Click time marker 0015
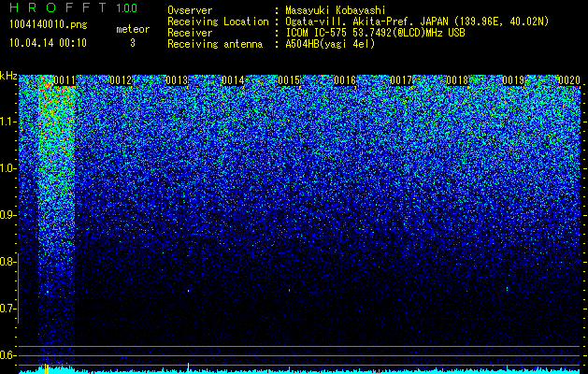The width and height of the screenshot is (588, 374). point(289,80)
